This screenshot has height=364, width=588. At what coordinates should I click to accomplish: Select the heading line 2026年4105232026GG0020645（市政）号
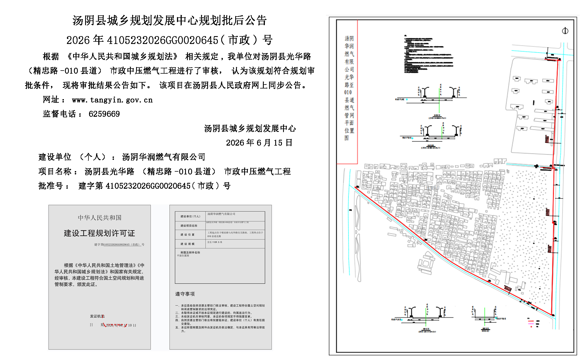pyautogui.click(x=169, y=40)
